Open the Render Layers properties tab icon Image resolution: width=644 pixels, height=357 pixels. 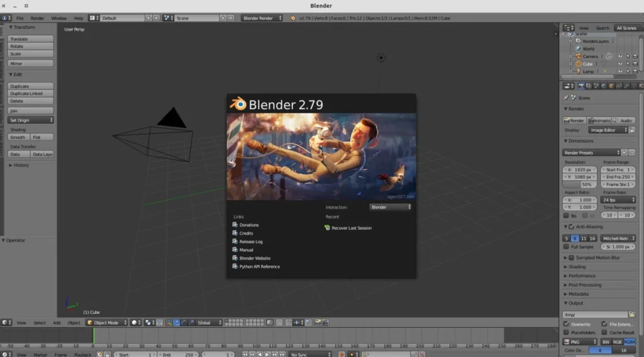(x=589, y=86)
